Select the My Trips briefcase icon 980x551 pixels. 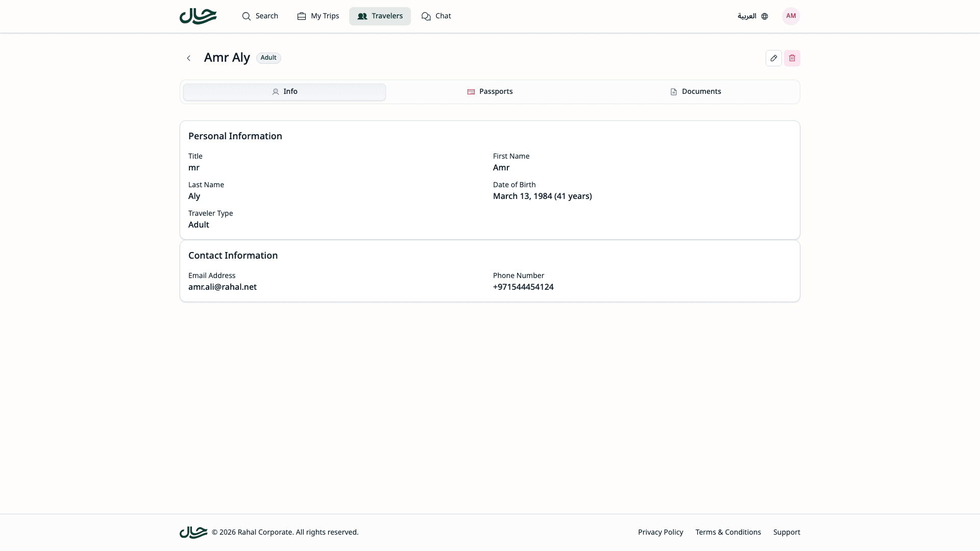click(x=301, y=16)
